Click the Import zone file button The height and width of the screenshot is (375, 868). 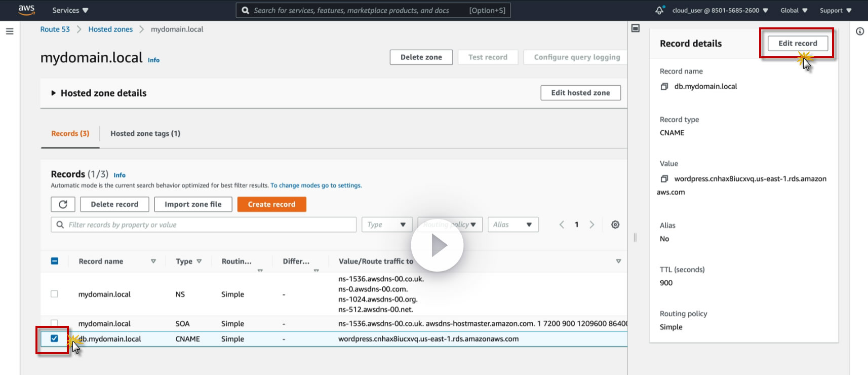point(193,204)
